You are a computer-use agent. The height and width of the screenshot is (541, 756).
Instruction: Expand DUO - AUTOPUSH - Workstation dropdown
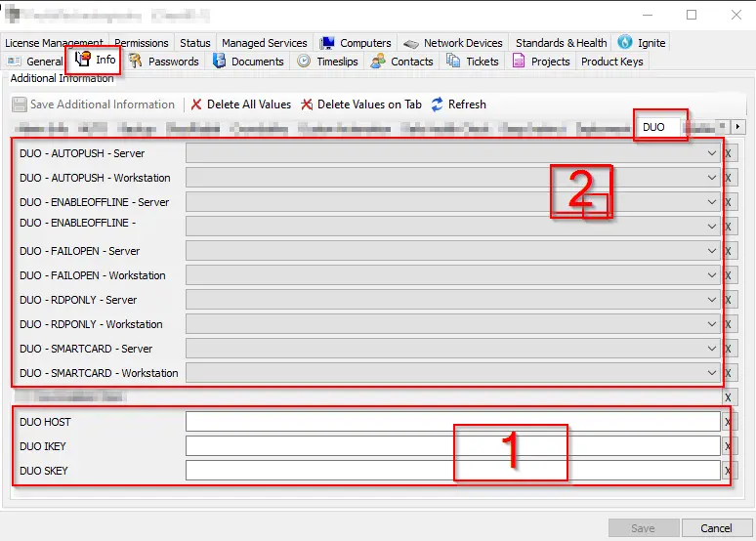tap(712, 178)
